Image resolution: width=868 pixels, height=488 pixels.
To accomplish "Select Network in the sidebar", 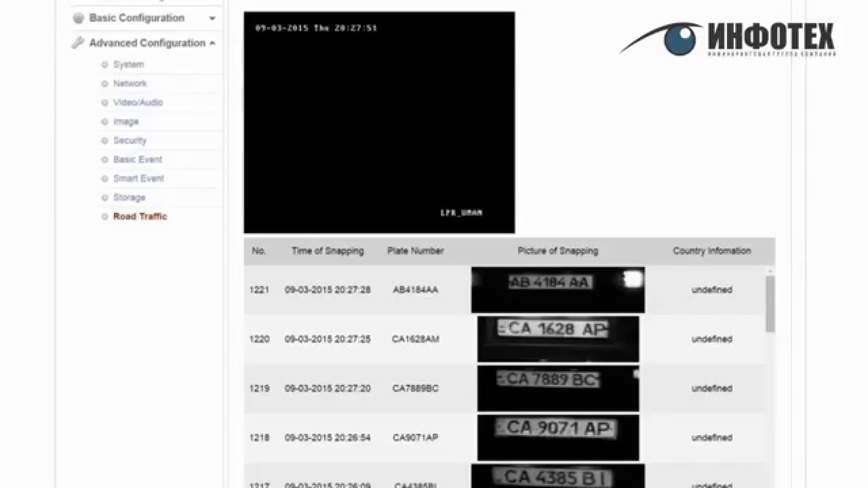I will pyautogui.click(x=130, y=83).
